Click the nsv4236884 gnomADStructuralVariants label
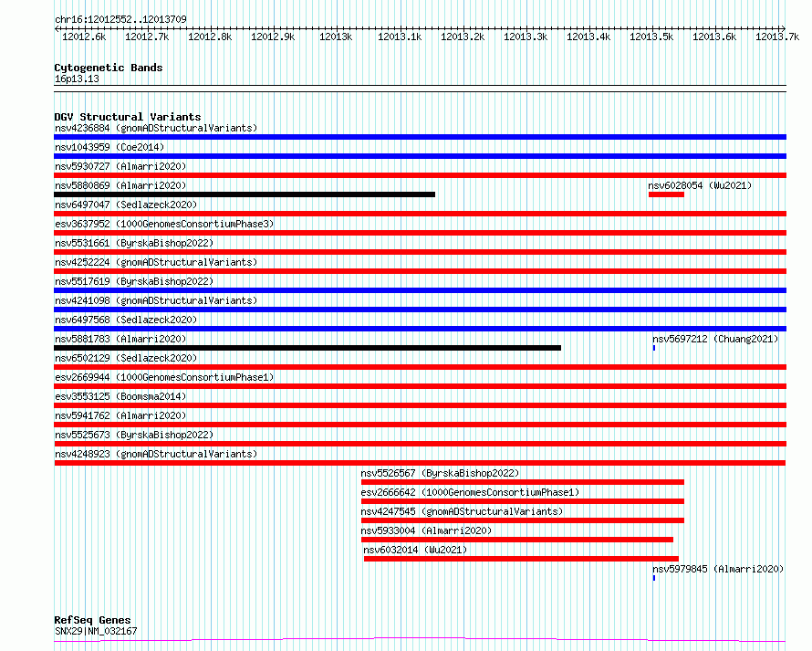This screenshot has height=651, width=812. tap(156, 128)
